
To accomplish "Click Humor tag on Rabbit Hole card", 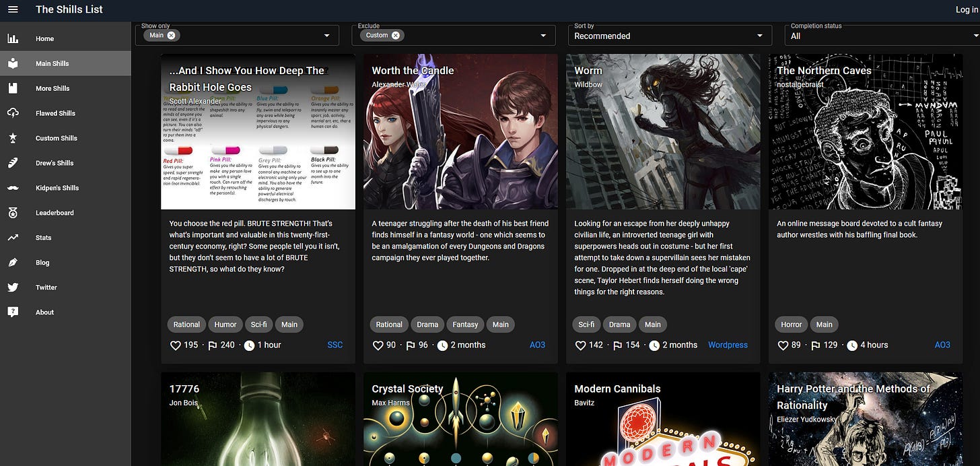I will (225, 325).
